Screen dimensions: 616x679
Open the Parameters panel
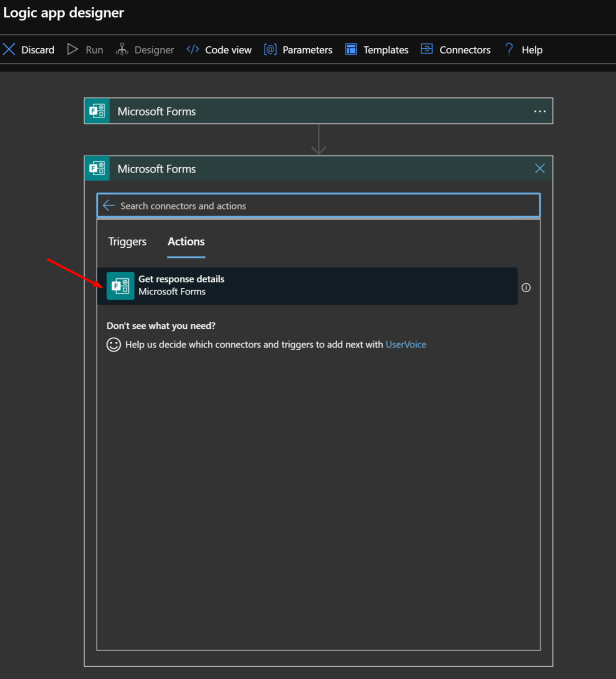[x=307, y=50]
